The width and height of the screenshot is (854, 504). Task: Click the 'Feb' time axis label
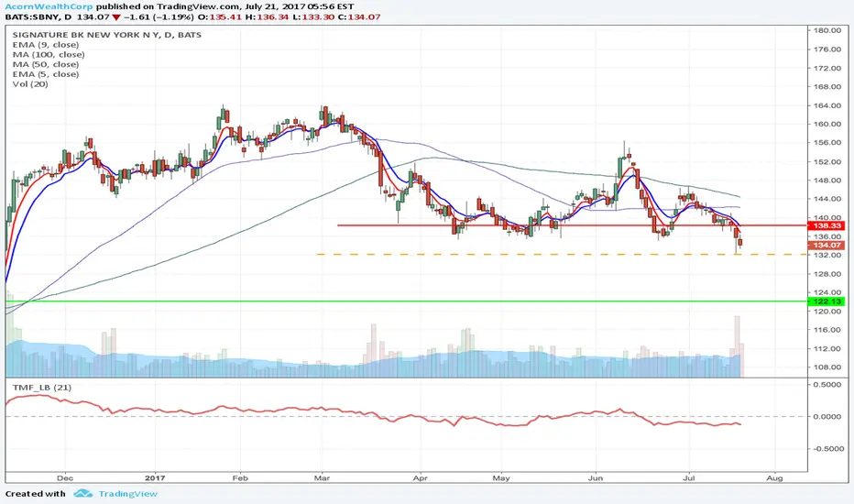(240, 477)
